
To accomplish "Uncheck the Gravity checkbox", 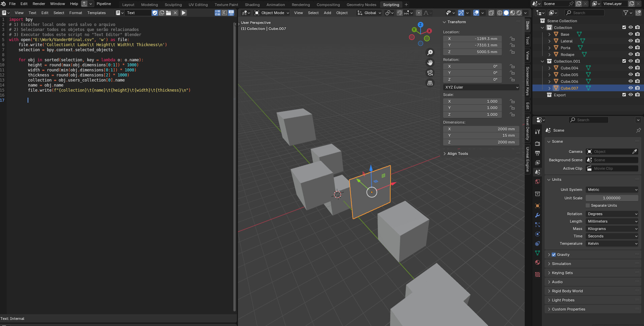I will [x=554, y=255].
